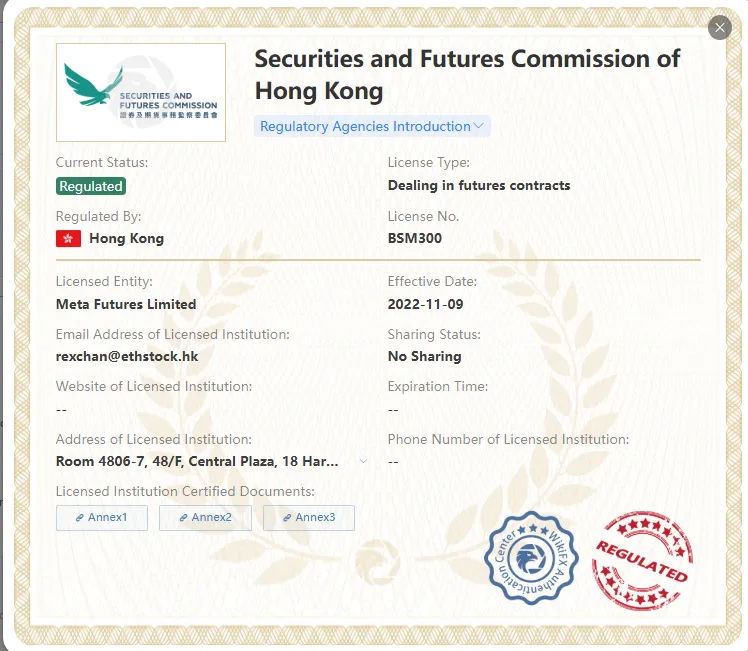Click the link icon in Annex1
The width and height of the screenshot is (748, 651).
(80, 517)
